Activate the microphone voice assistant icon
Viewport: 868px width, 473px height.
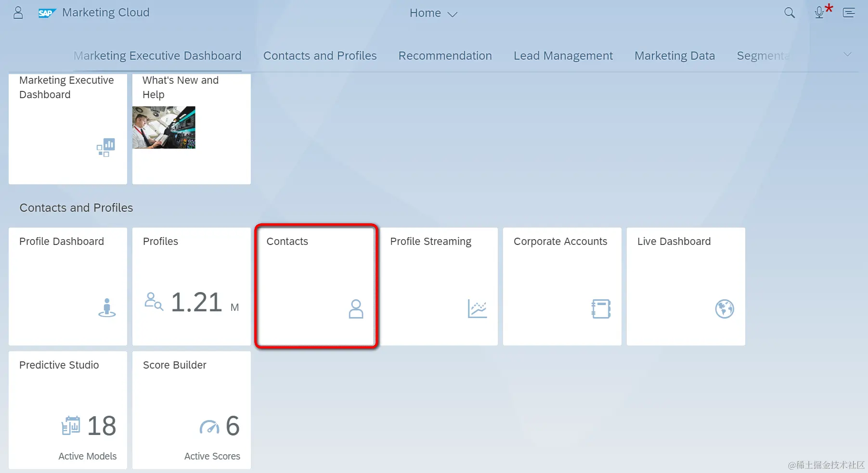click(x=819, y=13)
